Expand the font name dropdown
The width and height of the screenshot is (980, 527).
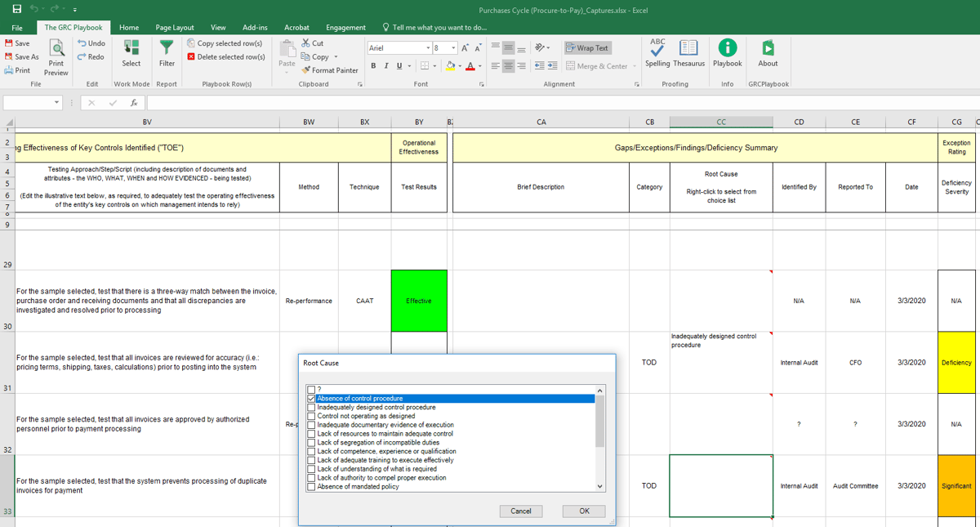click(428, 48)
